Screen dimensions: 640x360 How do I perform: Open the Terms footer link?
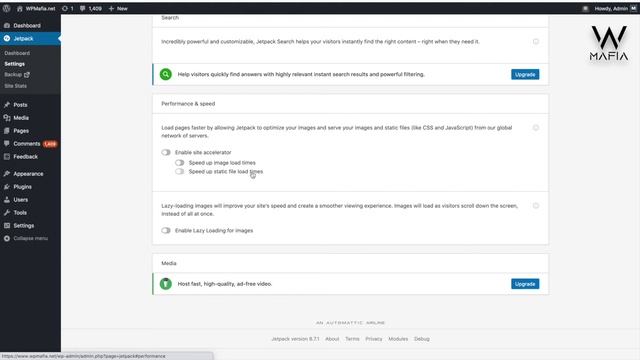click(x=352, y=339)
